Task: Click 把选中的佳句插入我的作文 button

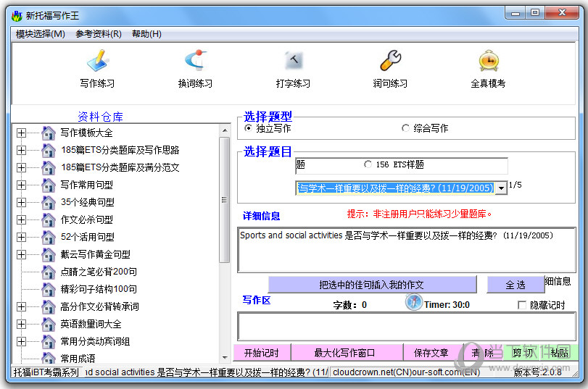Action: [372, 285]
